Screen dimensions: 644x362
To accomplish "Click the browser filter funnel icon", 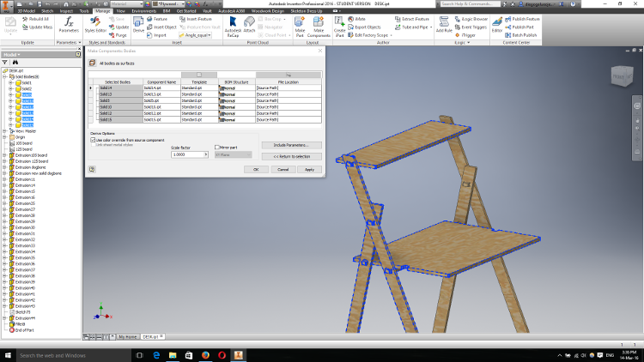I will (5, 63).
